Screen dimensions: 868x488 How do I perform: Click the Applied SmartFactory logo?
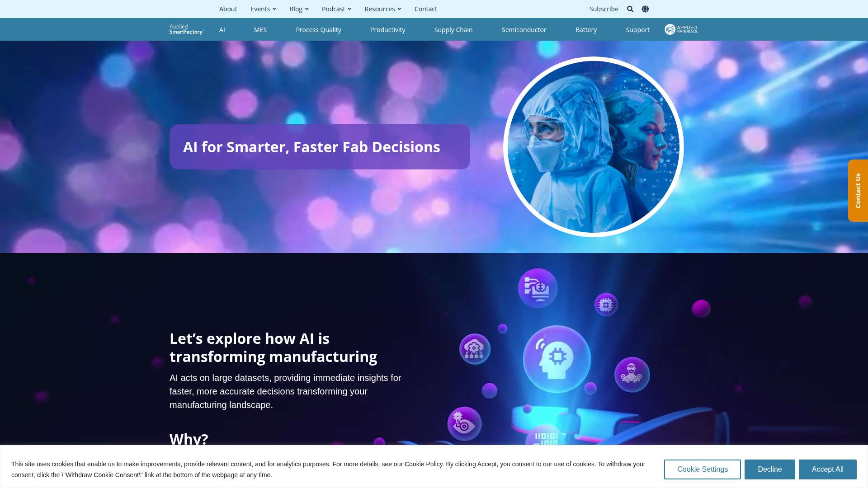[x=187, y=29]
